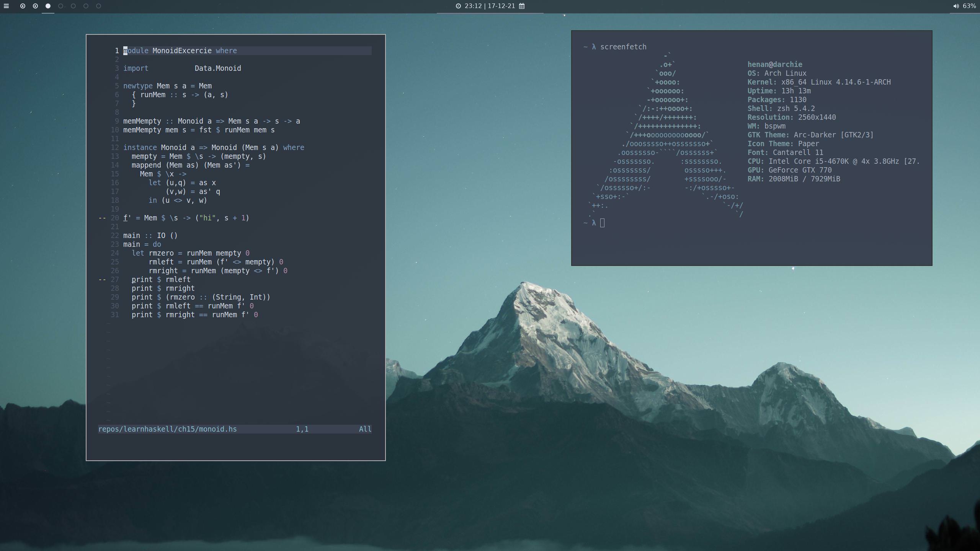This screenshot has width=980, height=551.
Task: Switch to empty workspace 5 dot
Action: 73,6
